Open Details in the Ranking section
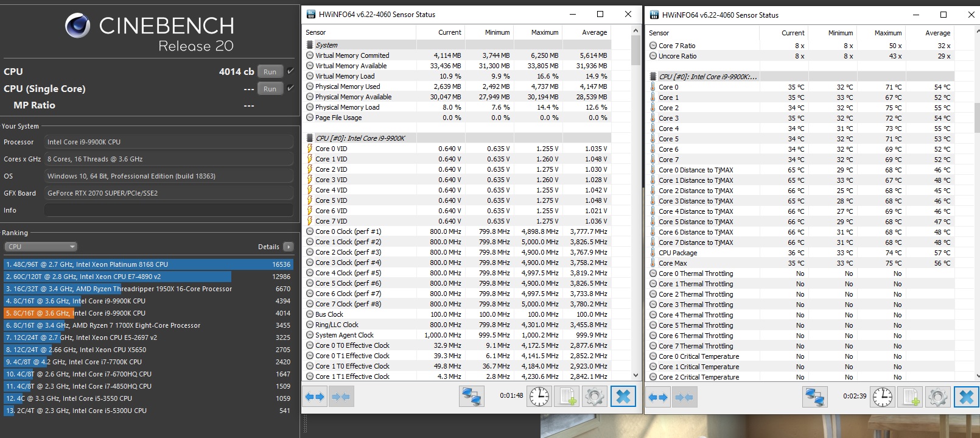 268,247
